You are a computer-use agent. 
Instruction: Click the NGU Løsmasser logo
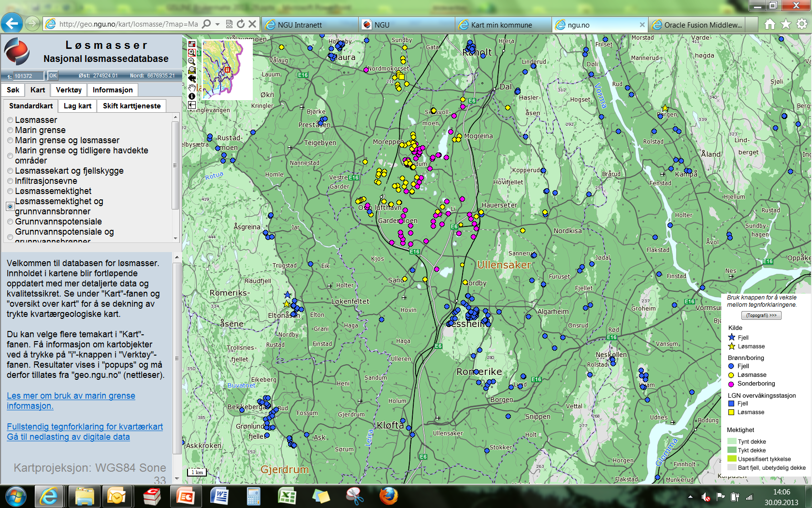(x=17, y=51)
